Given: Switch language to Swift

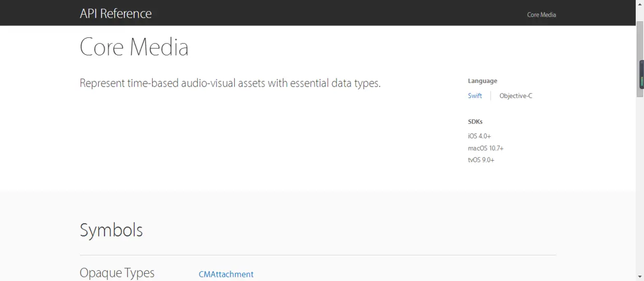Looking at the screenshot, I should (475, 96).
